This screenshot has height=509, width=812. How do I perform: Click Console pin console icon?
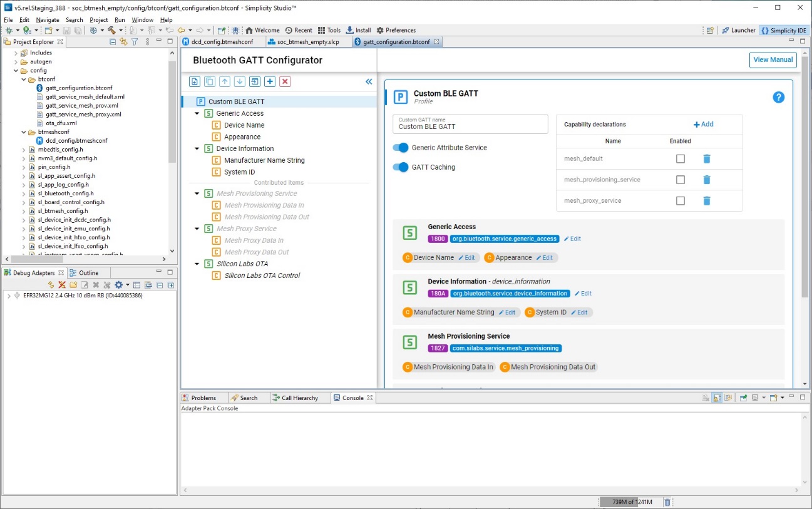[743, 398]
